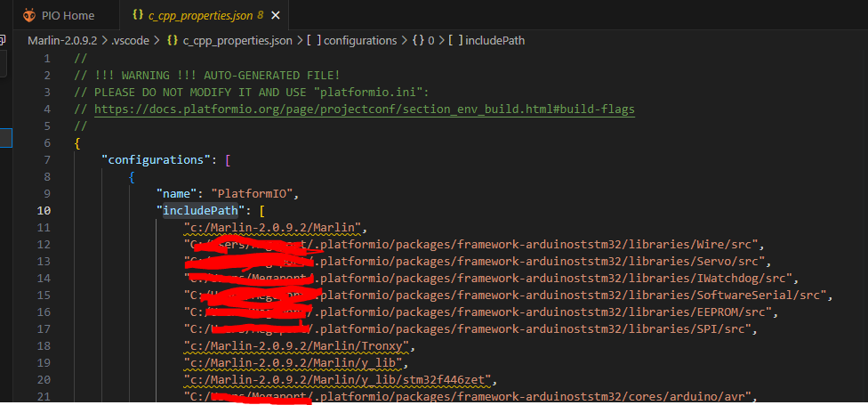Click the PlatformIO alien icon on PIO Home tab
Screen dimensions: 868x405
pyautogui.click(x=28, y=15)
